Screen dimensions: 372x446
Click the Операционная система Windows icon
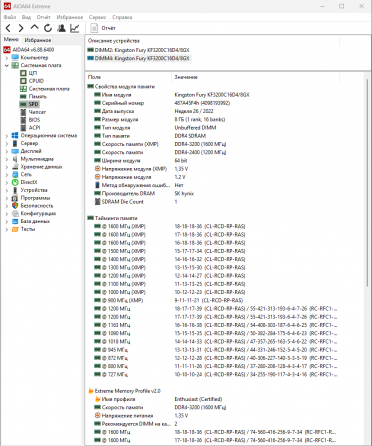point(15,135)
